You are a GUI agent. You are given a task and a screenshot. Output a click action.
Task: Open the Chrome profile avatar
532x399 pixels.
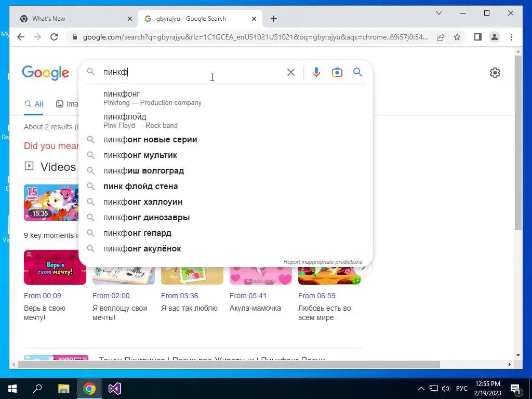495,37
